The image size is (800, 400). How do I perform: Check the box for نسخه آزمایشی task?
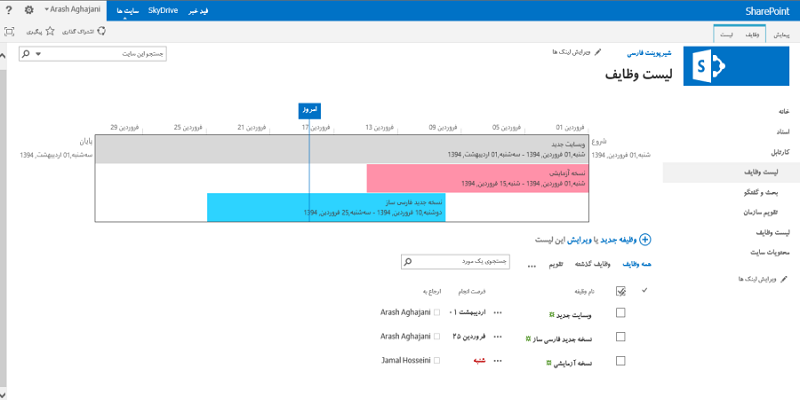[x=620, y=361]
